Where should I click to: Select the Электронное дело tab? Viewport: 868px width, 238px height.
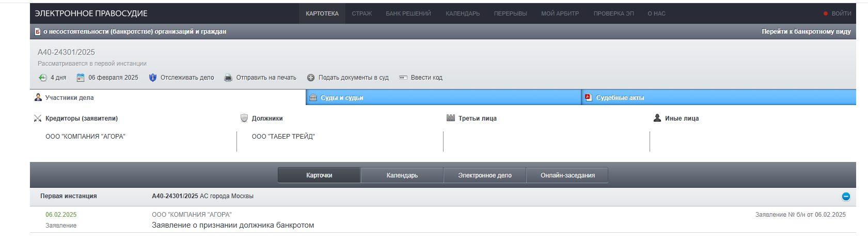click(485, 175)
